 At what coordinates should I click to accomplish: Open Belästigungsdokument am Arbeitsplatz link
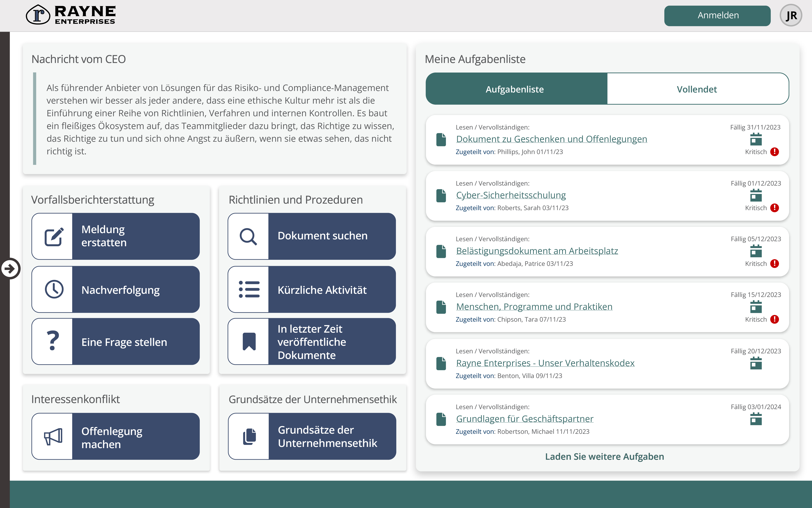pyautogui.click(x=537, y=251)
